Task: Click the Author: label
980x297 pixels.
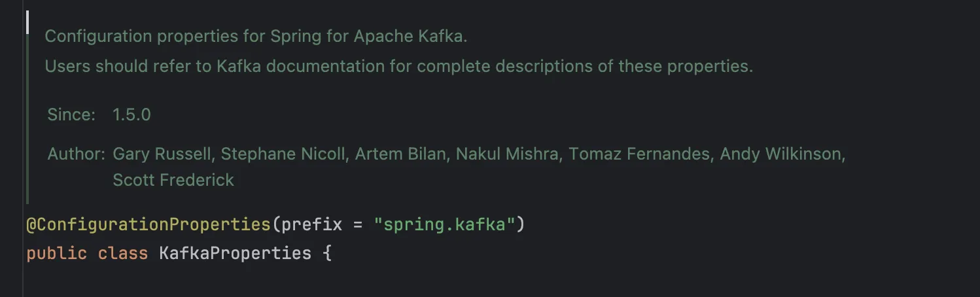Action: point(76,154)
